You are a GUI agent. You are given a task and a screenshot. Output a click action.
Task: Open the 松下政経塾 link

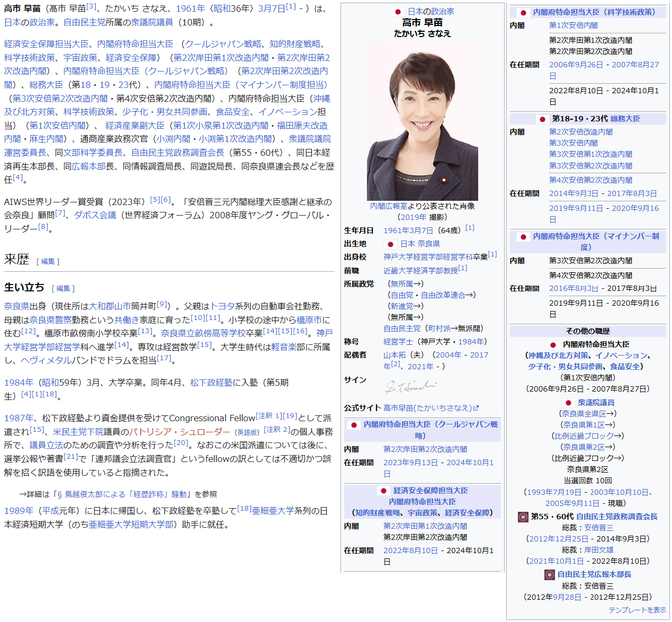[211, 383]
